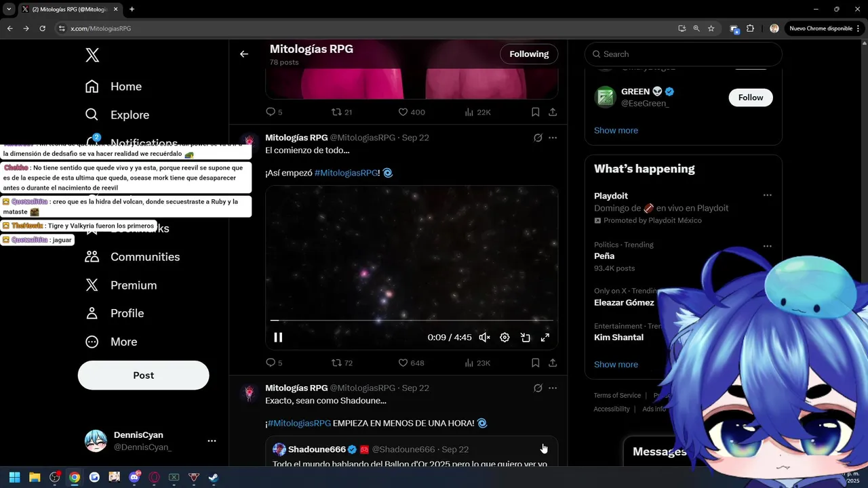Open Windows Start menu
The image size is (868, 488).
click(x=14, y=477)
